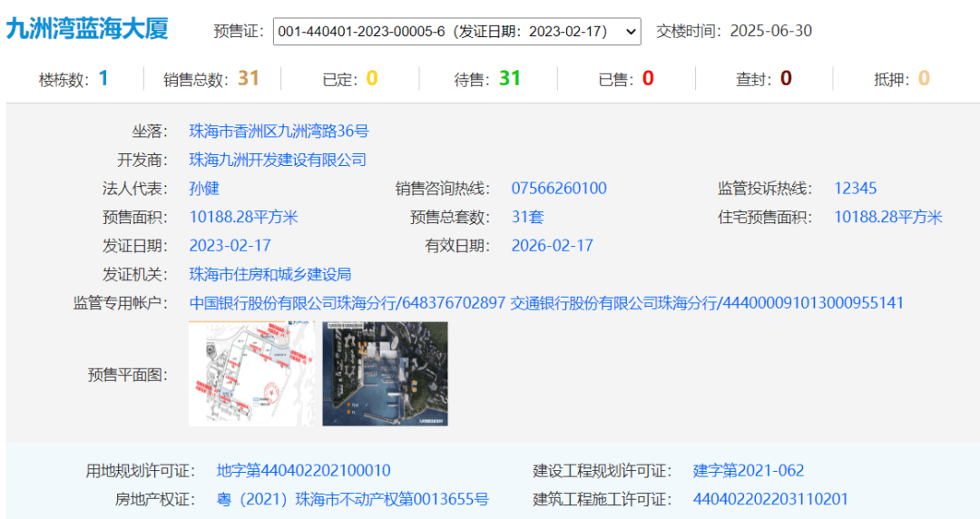Open the 预售证 permit number dropdown
980x519 pixels.
tap(456, 31)
